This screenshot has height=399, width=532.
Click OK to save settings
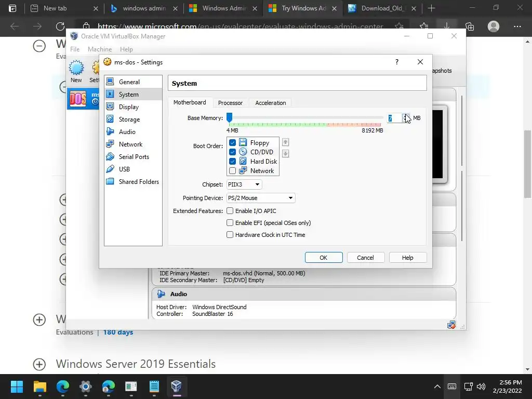click(x=324, y=258)
